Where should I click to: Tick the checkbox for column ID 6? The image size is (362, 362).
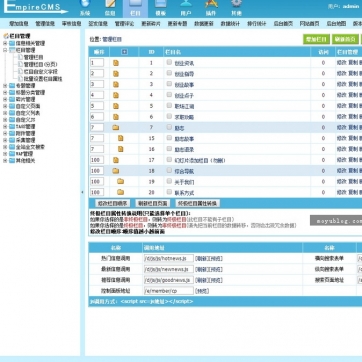pyautogui.click(x=169, y=116)
